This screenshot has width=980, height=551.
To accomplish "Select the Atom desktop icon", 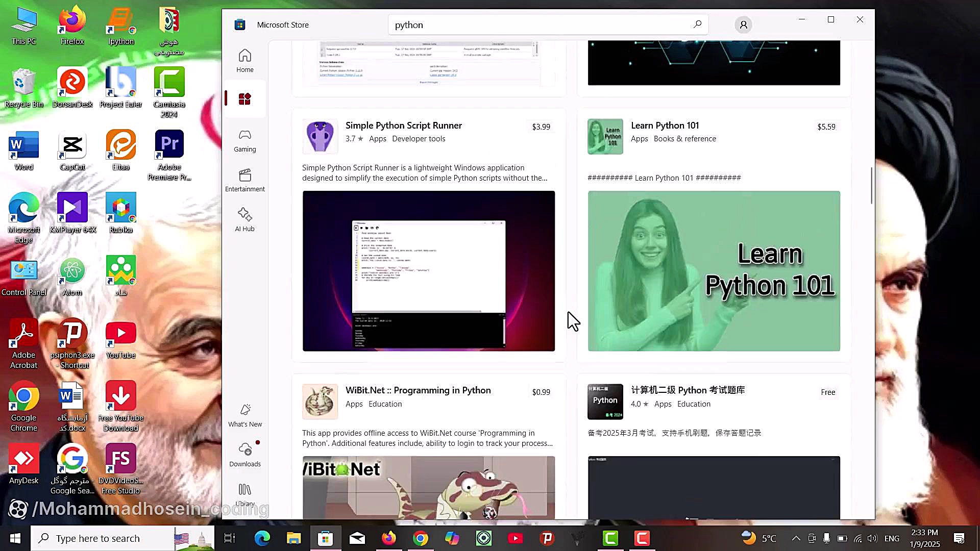I will pos(72,277).
